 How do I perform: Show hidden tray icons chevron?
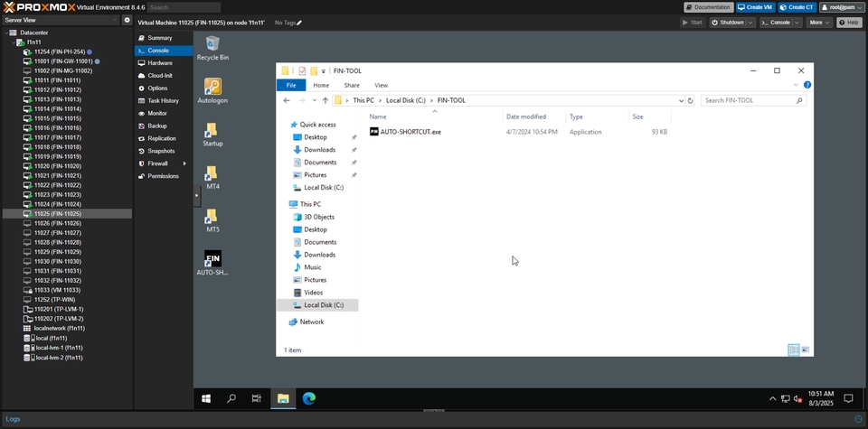[773, 398]
